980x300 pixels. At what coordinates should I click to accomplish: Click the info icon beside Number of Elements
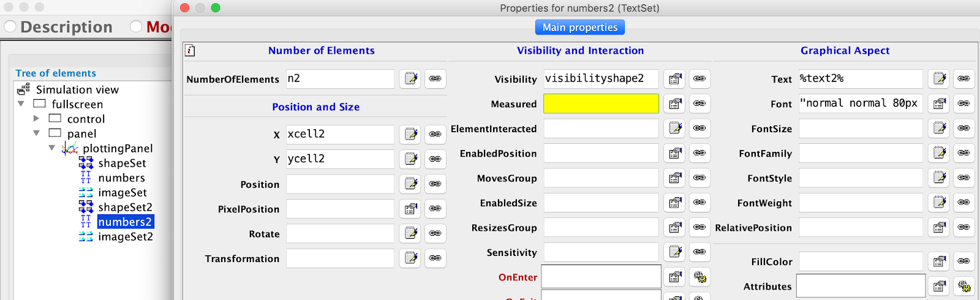[190, 51]
